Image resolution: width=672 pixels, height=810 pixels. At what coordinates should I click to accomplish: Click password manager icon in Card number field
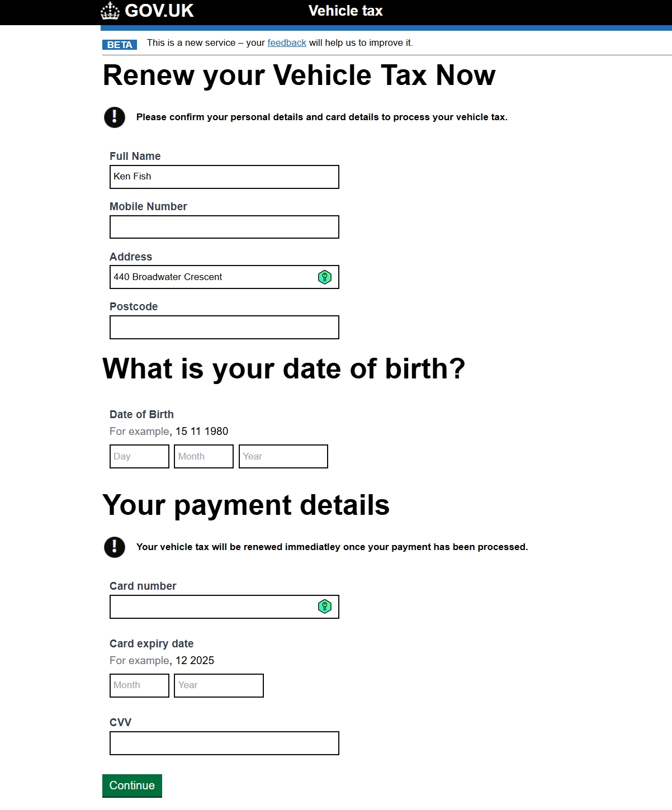(x=325, y=607)
